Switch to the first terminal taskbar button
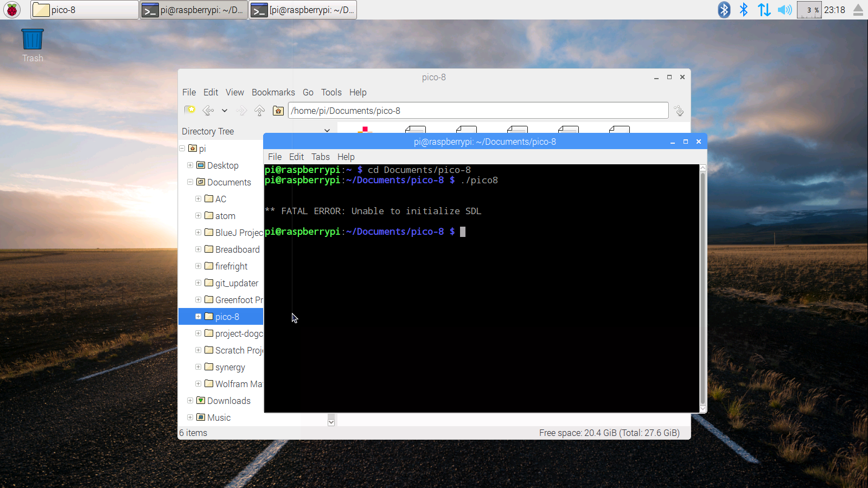Viewport: 868px width, 488px height. [x=194, y=10]
